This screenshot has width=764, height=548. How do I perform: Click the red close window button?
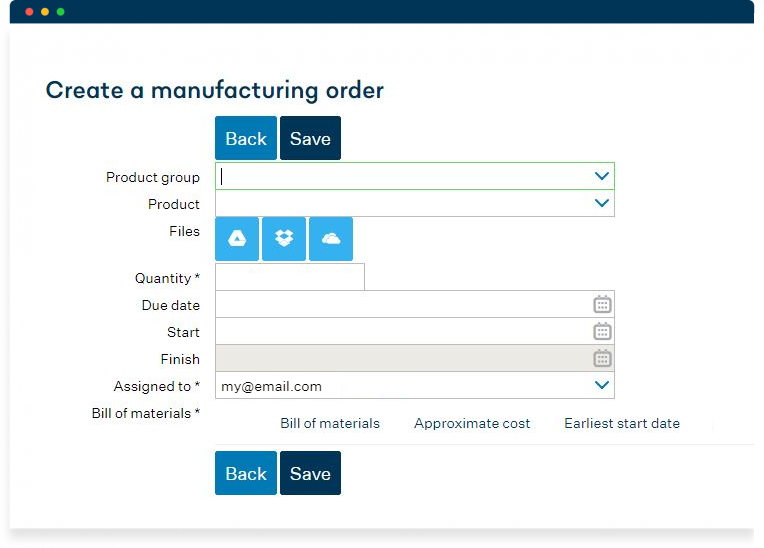(29, 12)
